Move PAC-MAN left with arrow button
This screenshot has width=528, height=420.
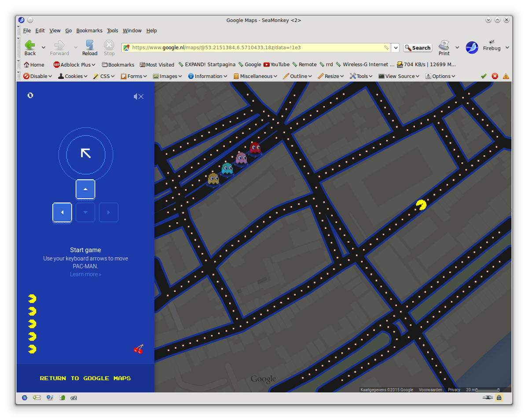click(62, 212)
